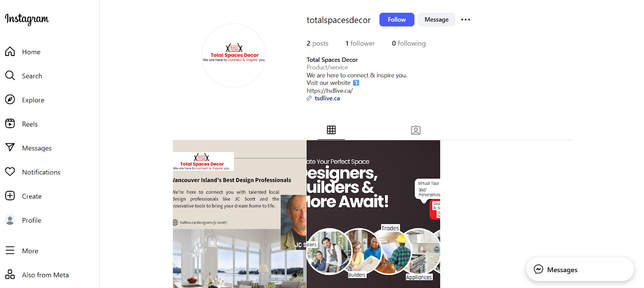Open the Designers, Builders & More post
This screenshot has height=288, width=644.
[374, 214]
